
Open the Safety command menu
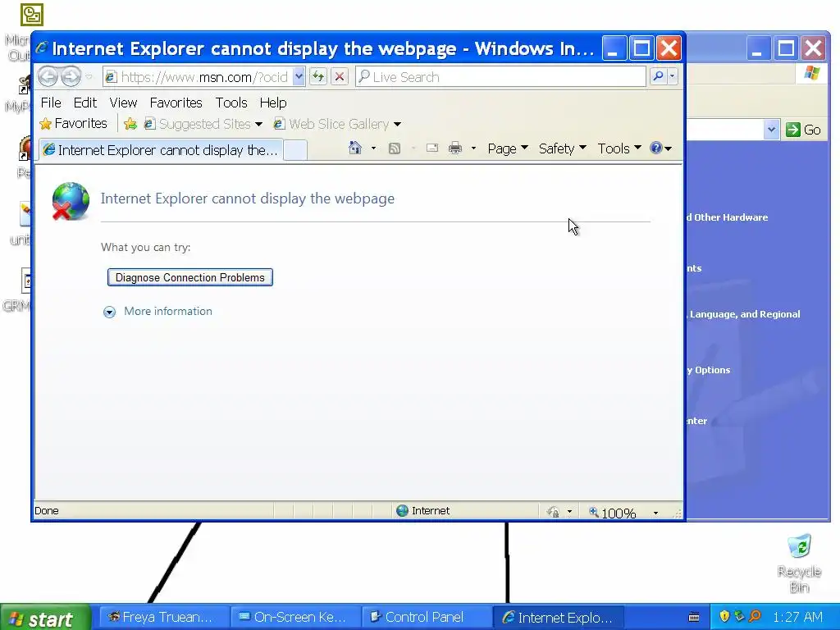(x=563, y=148)
